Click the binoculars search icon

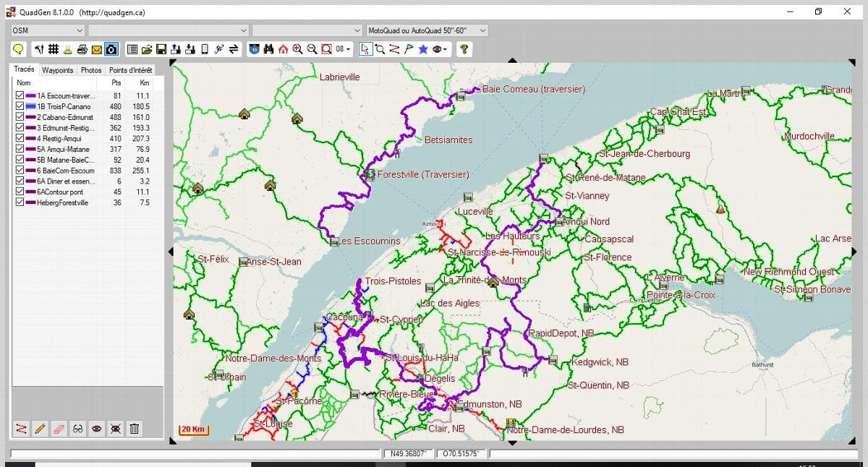(269, 49)
